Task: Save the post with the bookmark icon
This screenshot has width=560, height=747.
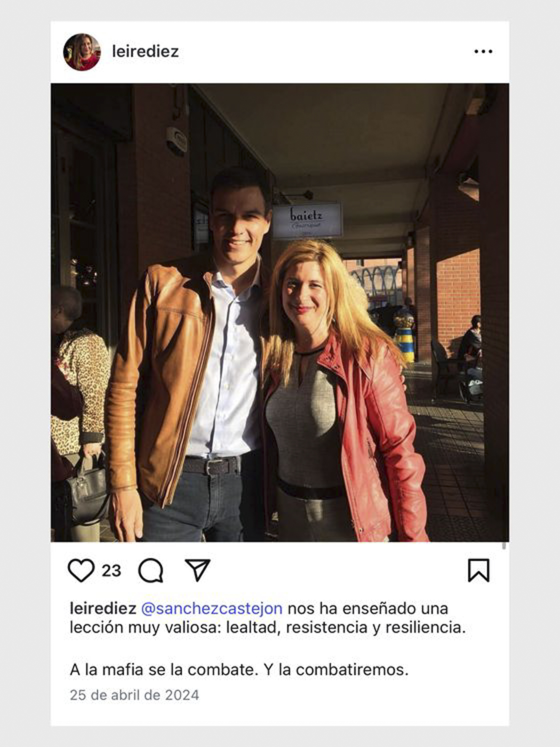Action: click(x=478, y=571)
